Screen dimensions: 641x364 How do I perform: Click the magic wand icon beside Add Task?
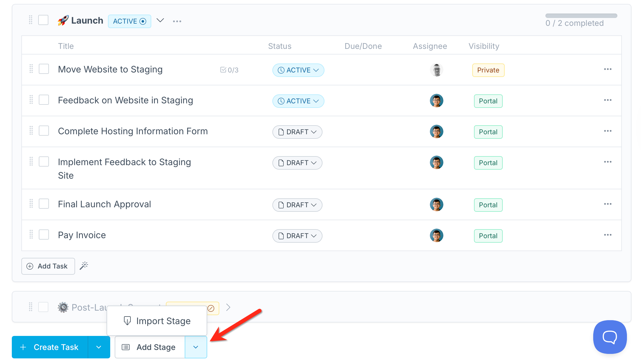pos(84,266)
